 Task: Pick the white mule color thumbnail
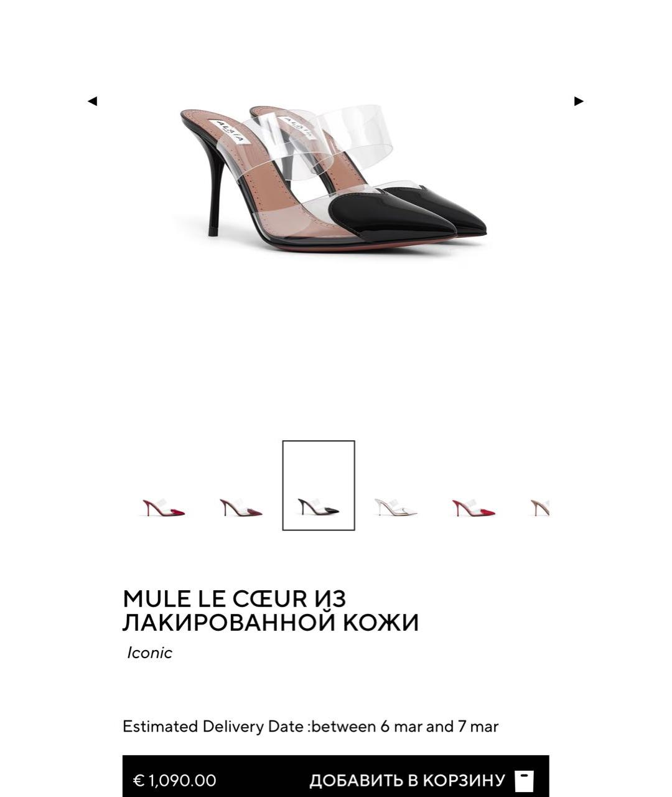point(396,507)
